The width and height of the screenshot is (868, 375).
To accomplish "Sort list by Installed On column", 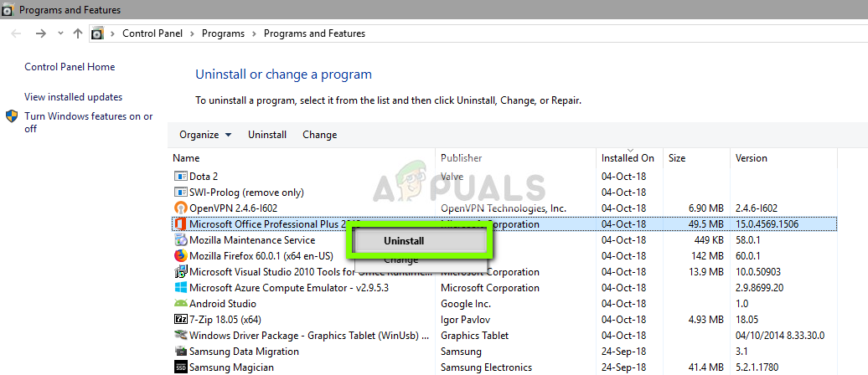I will (628, 158).
